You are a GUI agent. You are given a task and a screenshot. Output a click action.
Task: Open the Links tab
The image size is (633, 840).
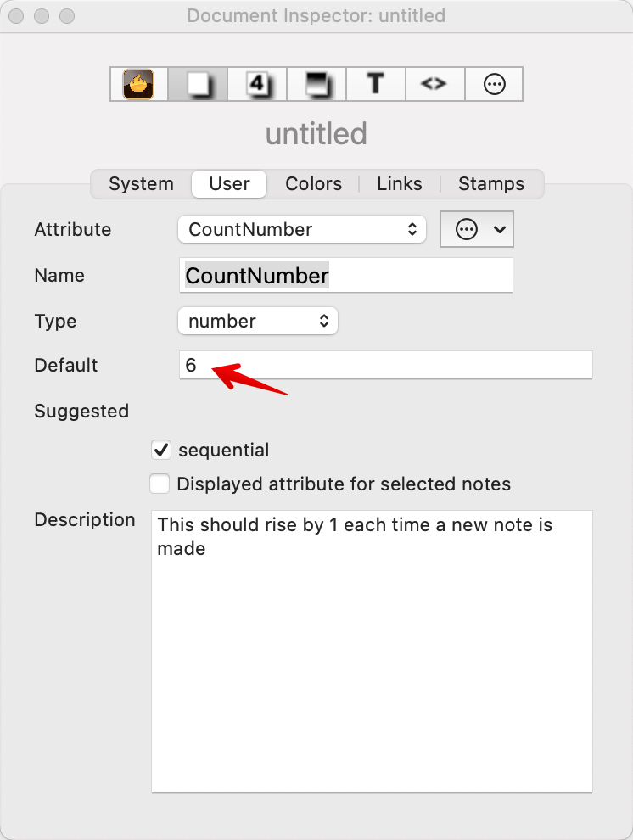tap(400, 184)
